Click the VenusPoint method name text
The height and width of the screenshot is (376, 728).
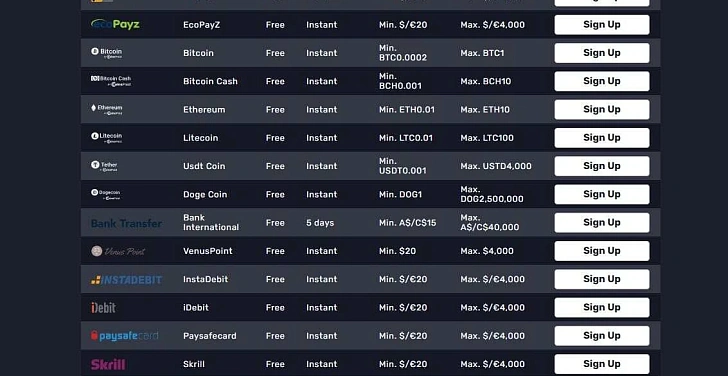[x=208, y=251]
